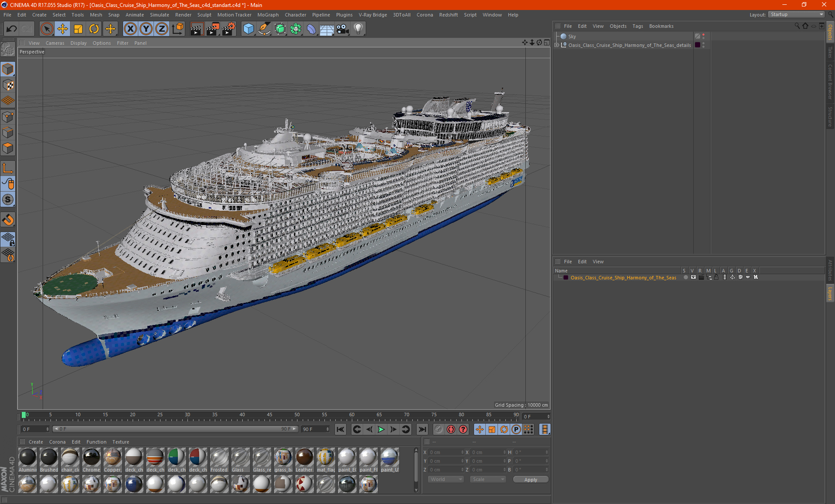The image size is (835, 504).
Task: Click the search icon in Objects panel
Action: 797,26
